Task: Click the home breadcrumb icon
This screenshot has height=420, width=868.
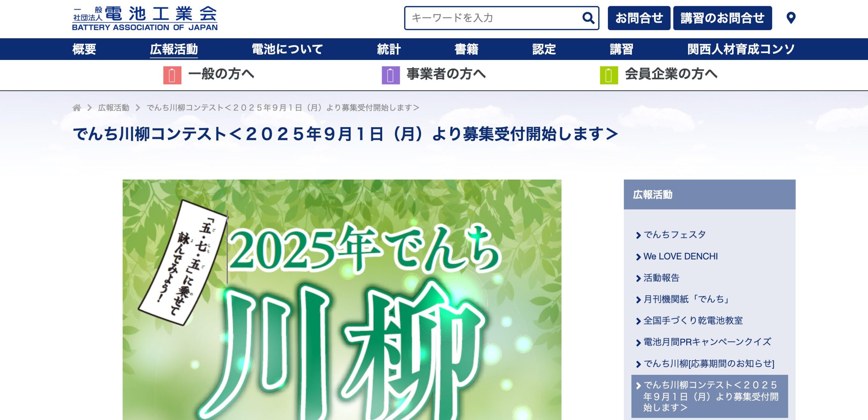Action: pos(77,108)
